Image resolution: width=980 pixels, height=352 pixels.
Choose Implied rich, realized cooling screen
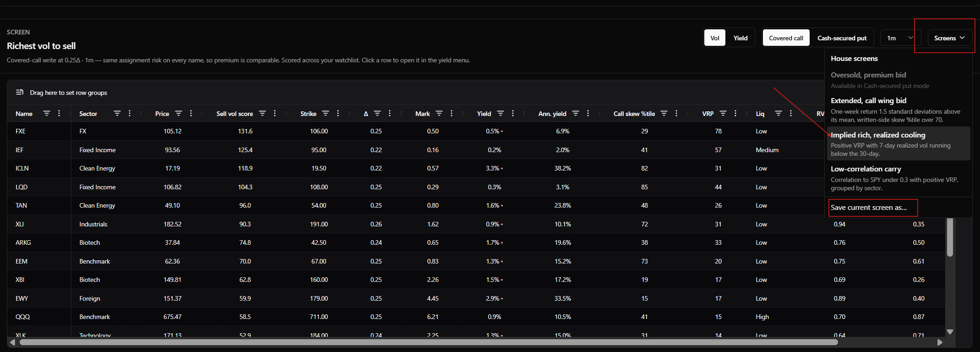(898, 143)
